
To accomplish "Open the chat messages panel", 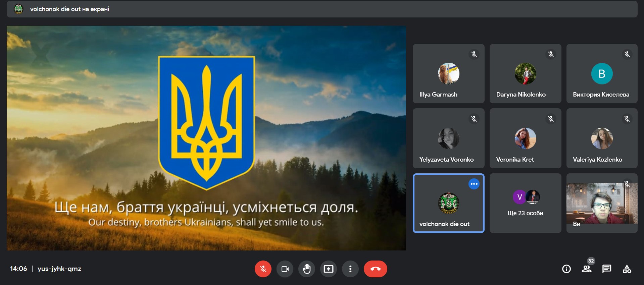I will pos(607,269).
